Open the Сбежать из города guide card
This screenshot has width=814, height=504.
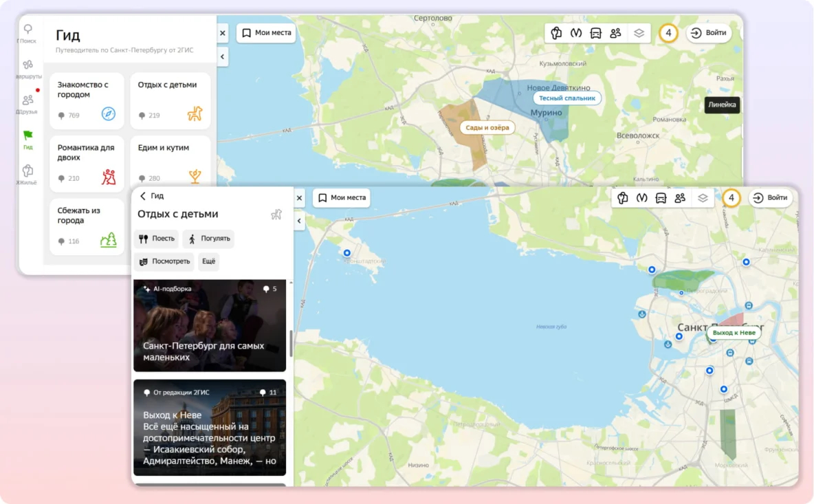coord(87,226)
